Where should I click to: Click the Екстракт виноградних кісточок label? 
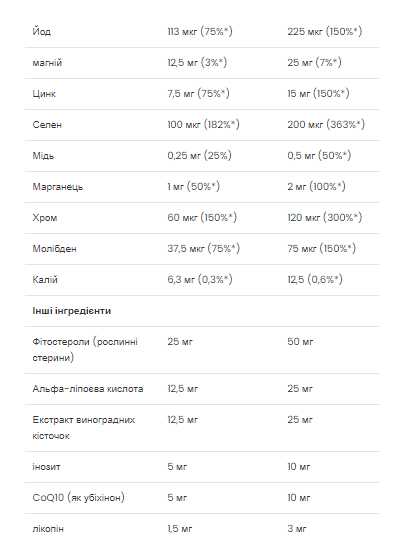(x=84, y=427)
